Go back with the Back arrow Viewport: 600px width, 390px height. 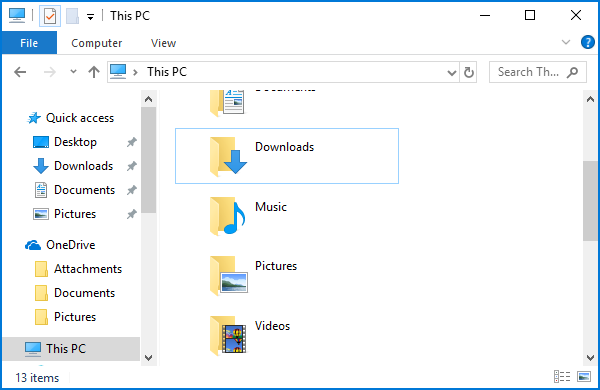pos(20,72)
